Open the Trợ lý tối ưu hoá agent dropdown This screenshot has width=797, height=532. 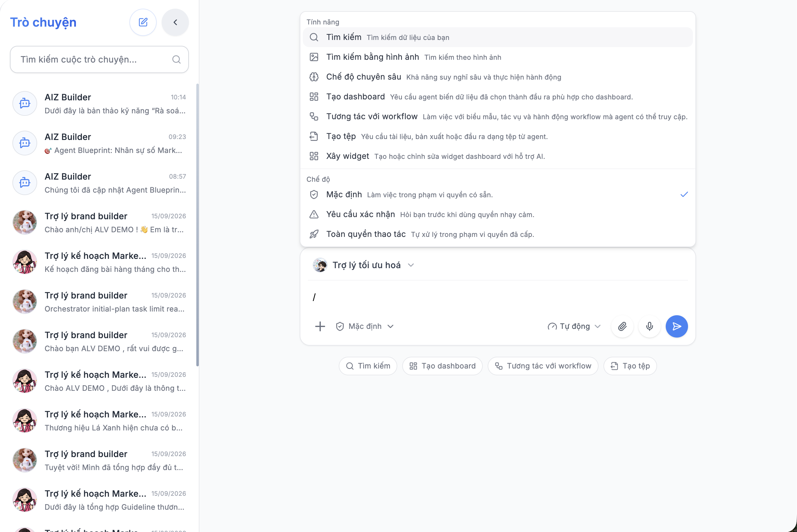(x=363, y=265)
